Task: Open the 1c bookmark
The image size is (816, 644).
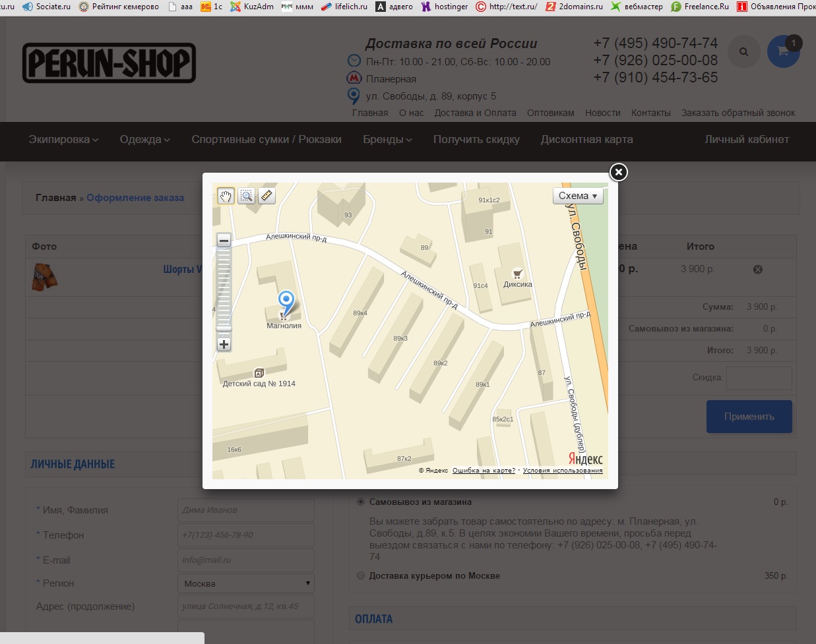Action: tap(212, 7)
